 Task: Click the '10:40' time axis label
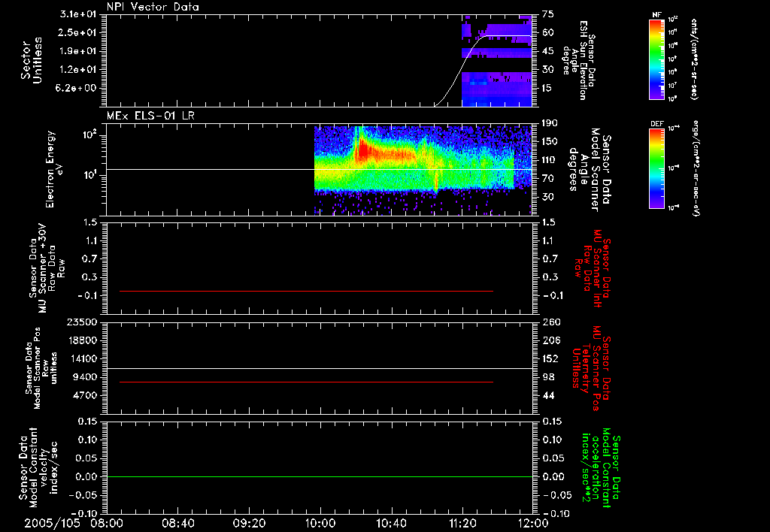(391, 524)
